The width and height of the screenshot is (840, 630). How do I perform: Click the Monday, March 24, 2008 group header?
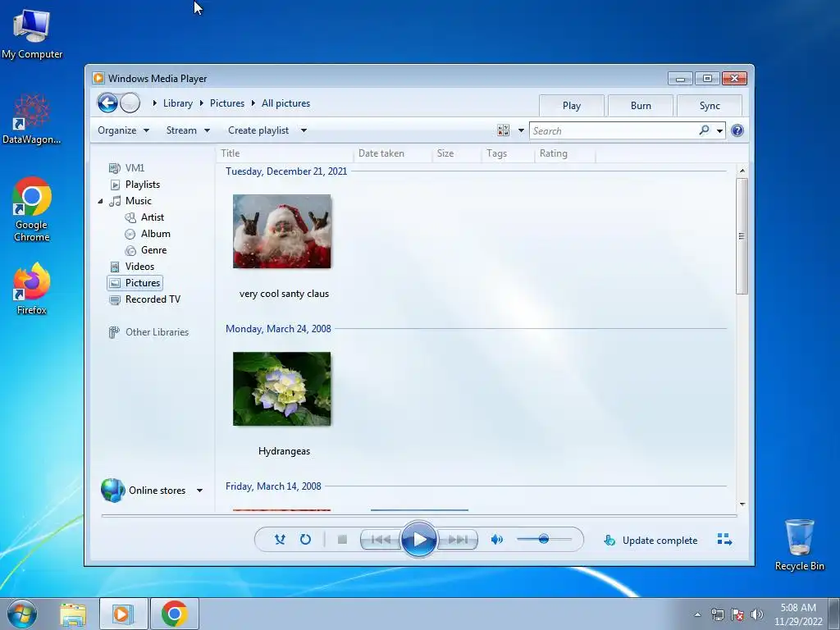[x=278, y=329]
